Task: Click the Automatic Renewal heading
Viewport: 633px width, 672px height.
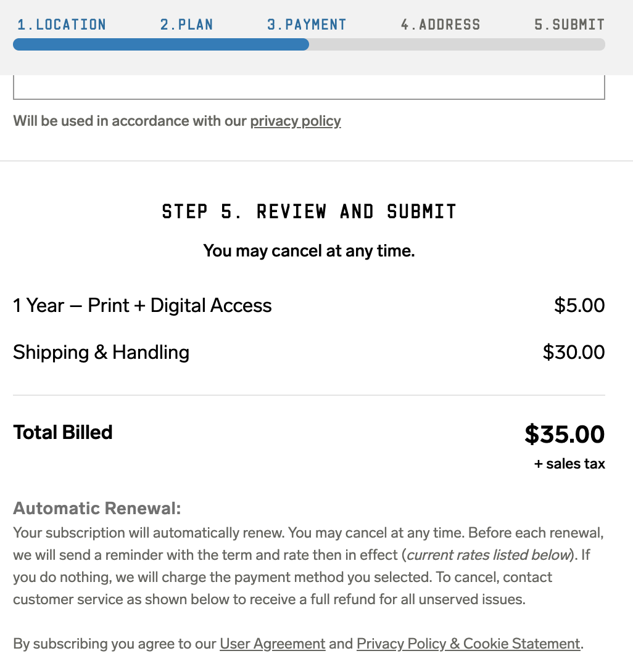Action: click(97, 509)
